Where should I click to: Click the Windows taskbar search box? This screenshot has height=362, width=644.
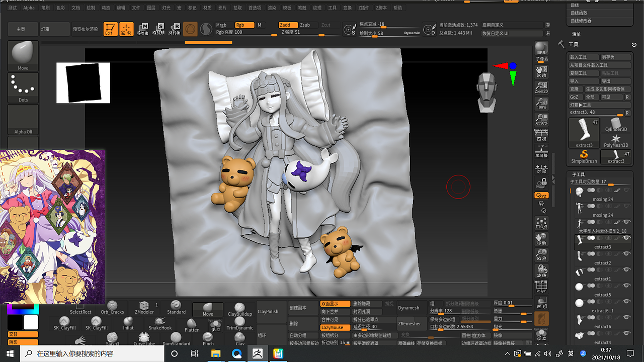93,353
